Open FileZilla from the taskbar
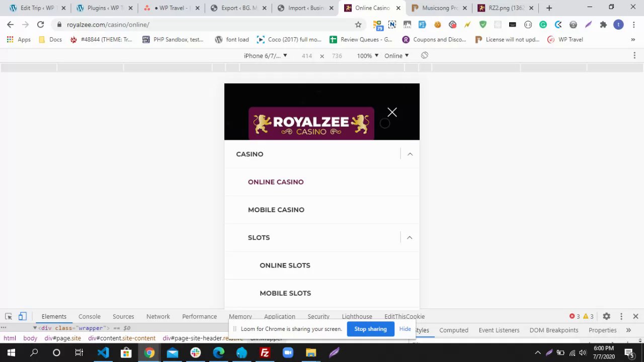Viewport: 644px width, 362px height. pos(265,353)
